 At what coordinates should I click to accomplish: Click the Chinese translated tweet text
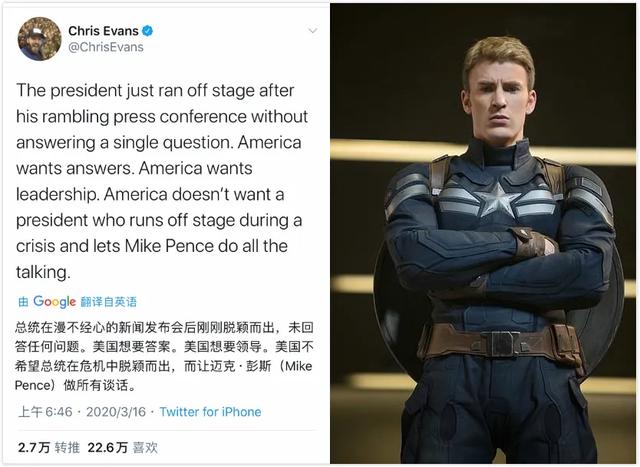tap(164, 356)
